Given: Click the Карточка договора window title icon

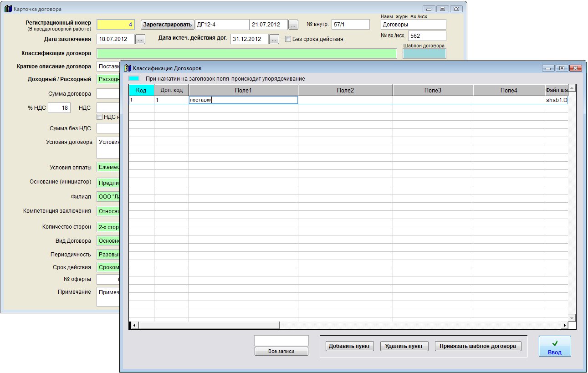Looking at the screenshot, I should 7,9.
